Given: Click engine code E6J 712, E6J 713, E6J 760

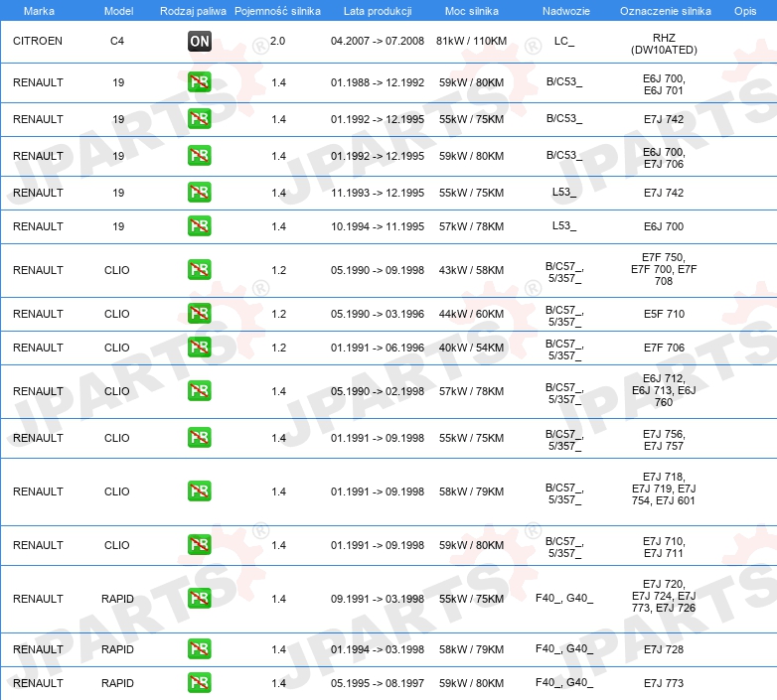Looking at the screenshot, I should point(664,390).
